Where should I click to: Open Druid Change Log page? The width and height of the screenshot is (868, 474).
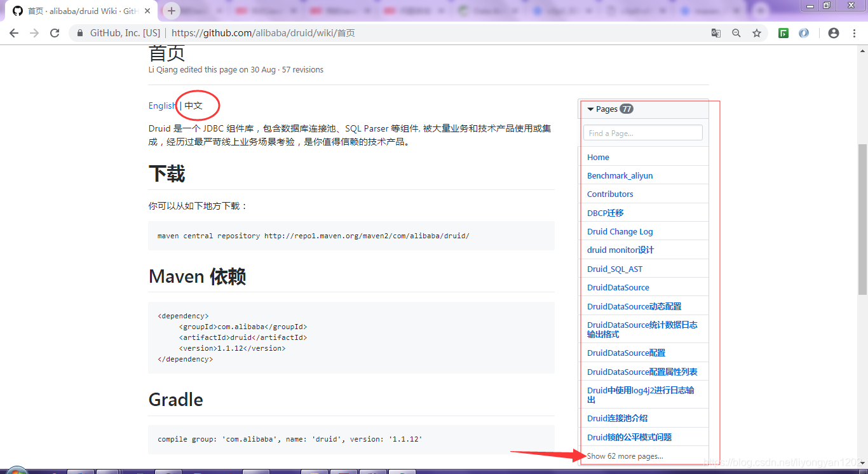(x=620, y=231)
